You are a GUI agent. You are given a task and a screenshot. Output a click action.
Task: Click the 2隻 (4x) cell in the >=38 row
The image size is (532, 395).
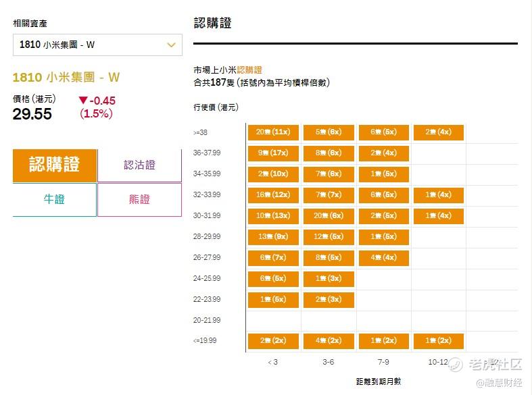tap(438, 132)
